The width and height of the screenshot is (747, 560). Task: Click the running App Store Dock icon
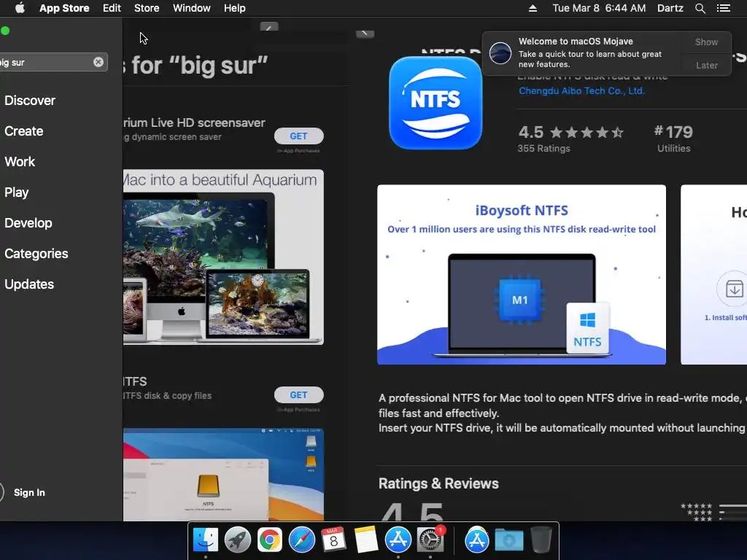398,540
